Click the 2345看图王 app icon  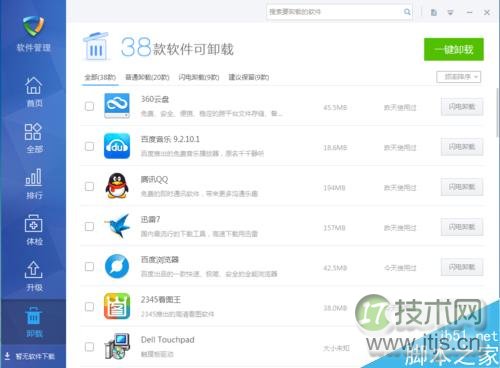point(117,306)
